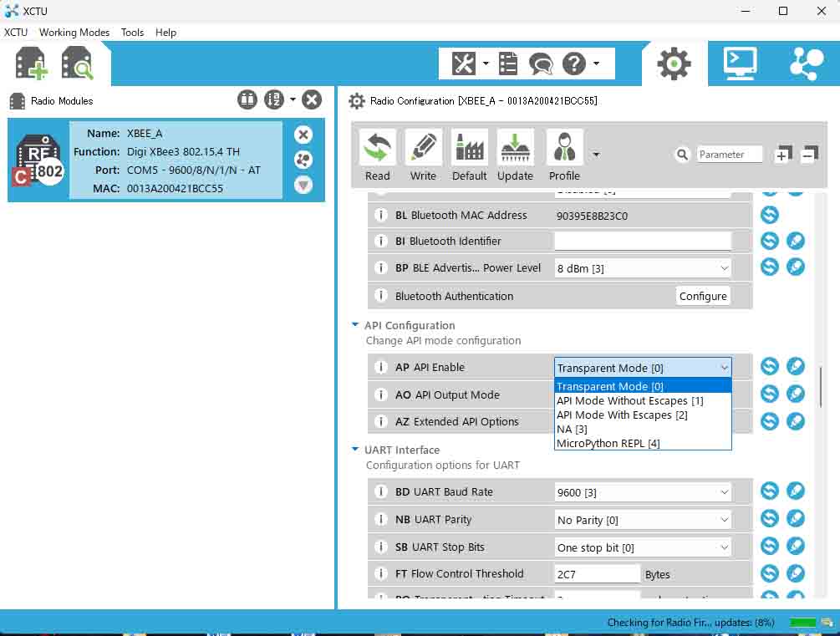Screen dimensions: 840x636
Task: Expand all sections with the plus icon
Action: tap(784, 155)
